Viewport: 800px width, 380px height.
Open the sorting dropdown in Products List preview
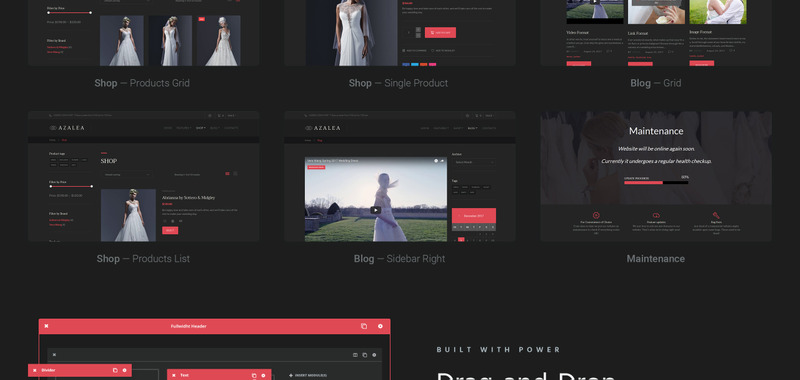[127, 174]
